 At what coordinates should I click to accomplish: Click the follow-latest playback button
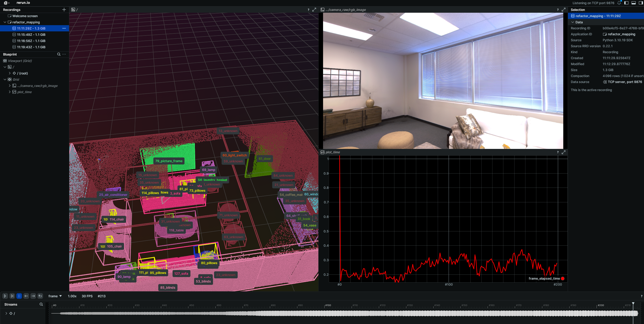click(12, 296)
